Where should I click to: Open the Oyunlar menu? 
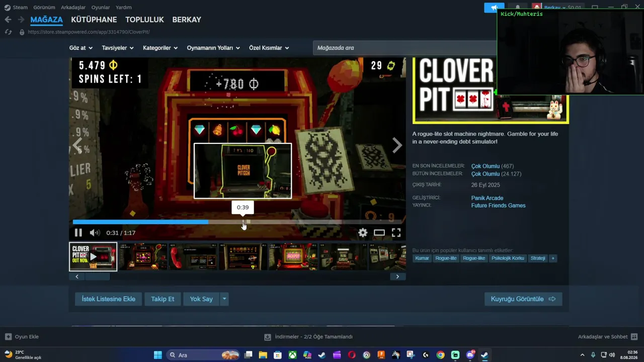101,8
